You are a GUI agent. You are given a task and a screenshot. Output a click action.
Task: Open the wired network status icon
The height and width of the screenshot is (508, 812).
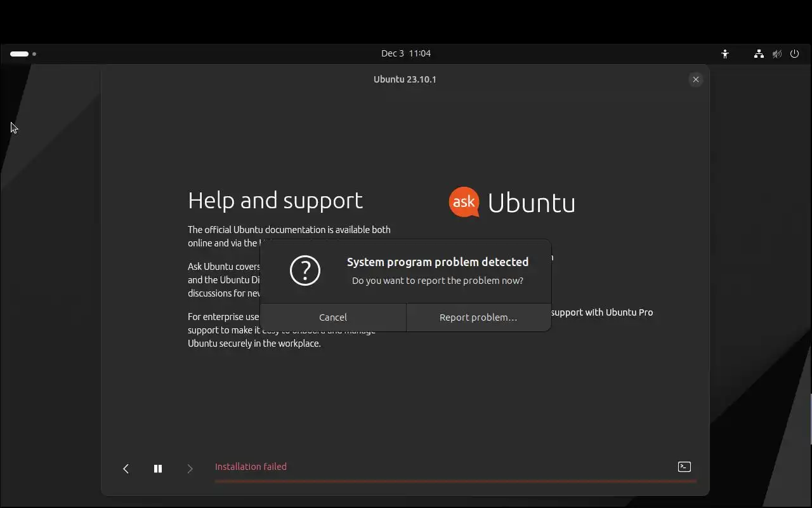coord(759,54)
